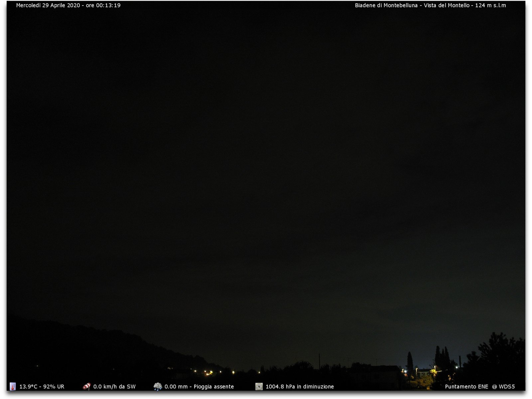Click the barometer pressure gauge icon
Viewport: 532px width, 399px height.
(259, 386)
